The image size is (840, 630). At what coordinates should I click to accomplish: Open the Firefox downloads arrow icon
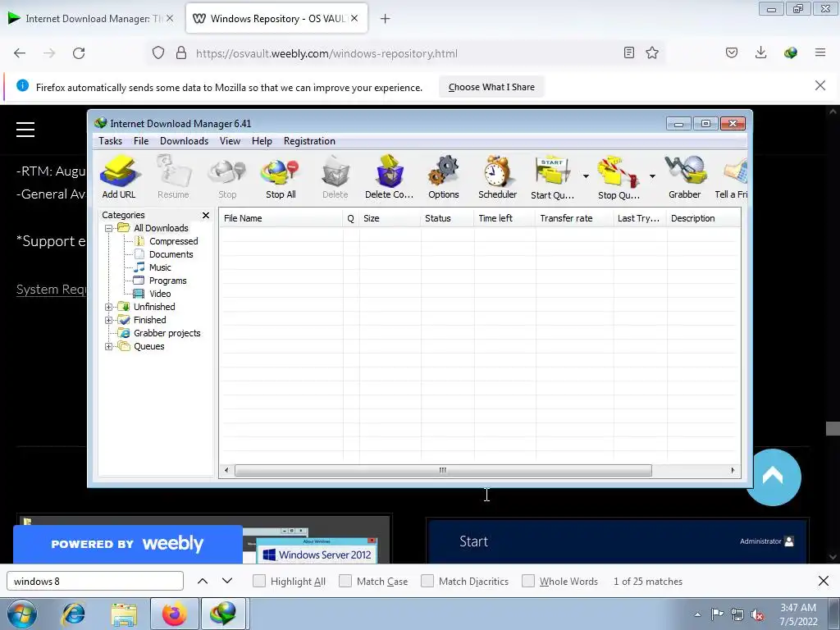pyautogui.click(x=760, y=53)
